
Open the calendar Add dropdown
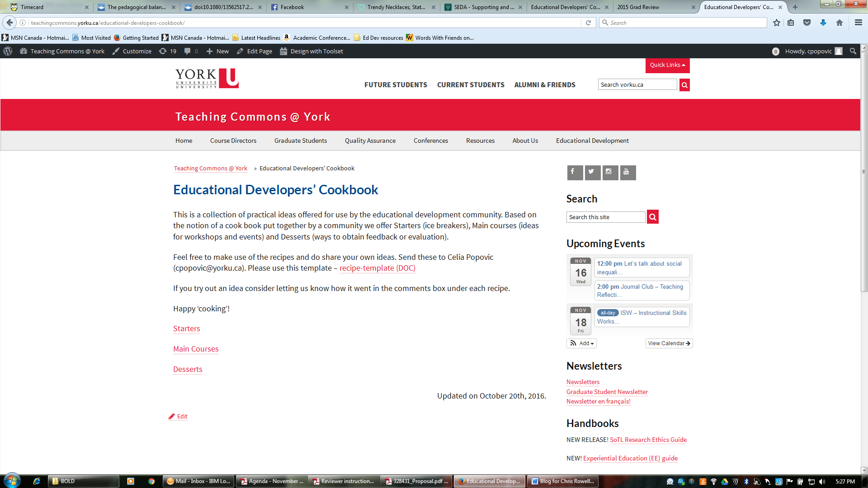click(x=581, y=343)
